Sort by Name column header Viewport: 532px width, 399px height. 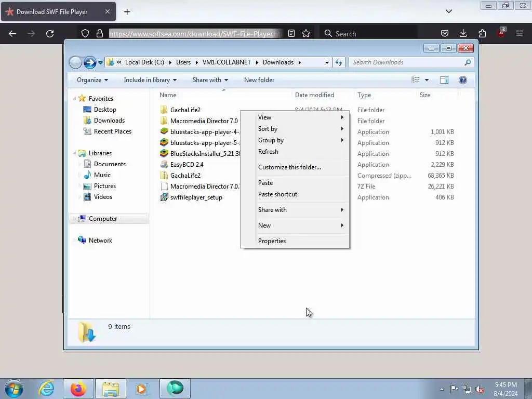click(x=224, y=95)
